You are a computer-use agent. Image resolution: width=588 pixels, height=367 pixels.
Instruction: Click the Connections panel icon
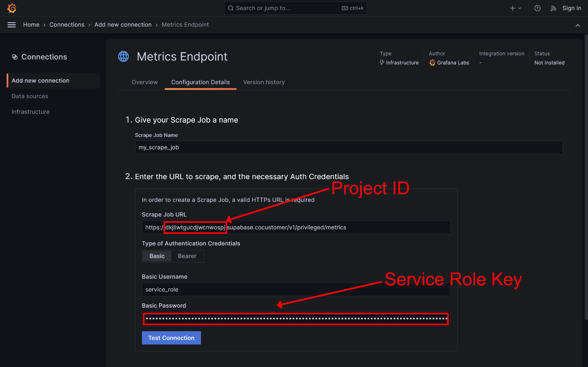(15, 57)
